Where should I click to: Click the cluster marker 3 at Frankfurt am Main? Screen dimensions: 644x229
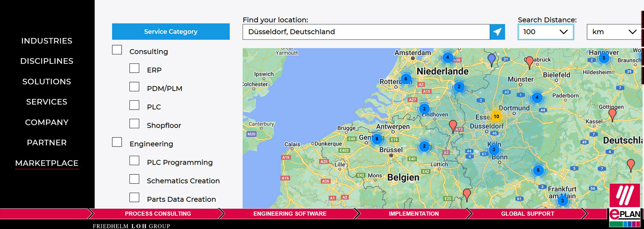562,201
